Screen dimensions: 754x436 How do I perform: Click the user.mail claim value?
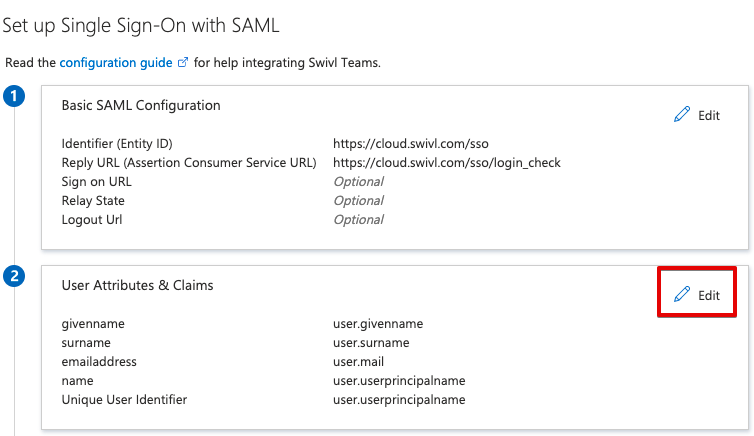coord(358,361)
